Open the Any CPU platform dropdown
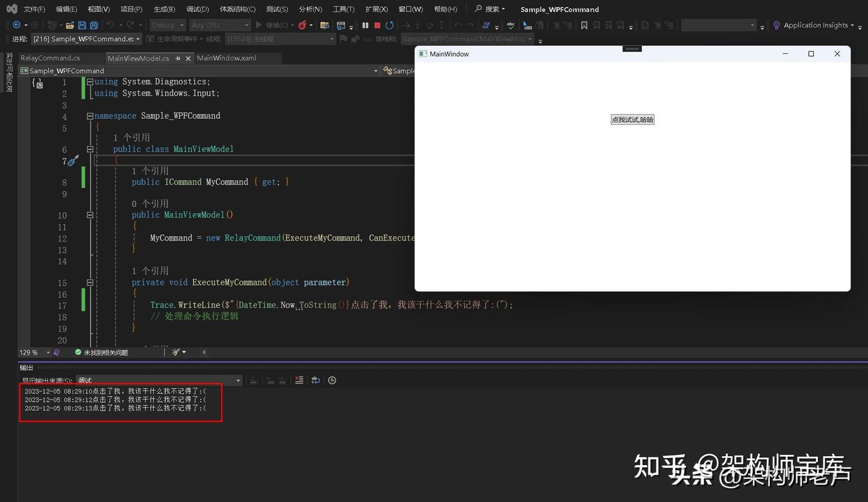This screenshot has height=502, width=868. pyautogui.click(x=220, y=25)
